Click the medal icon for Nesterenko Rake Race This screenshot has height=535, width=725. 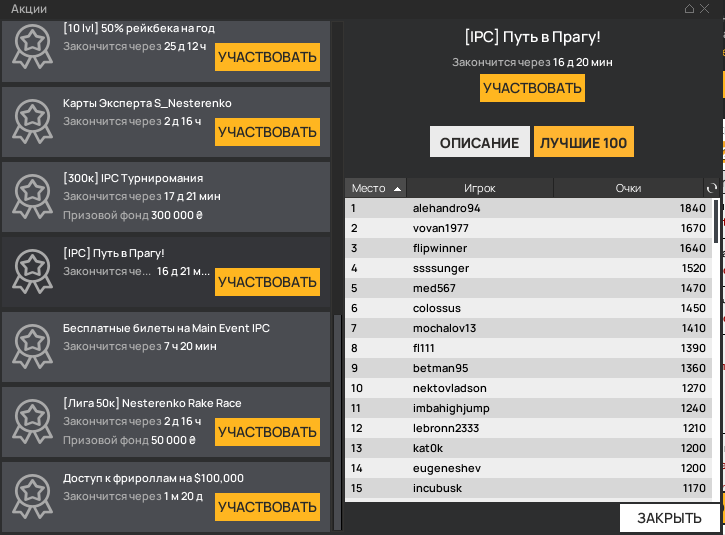click(x=33, y=420)
